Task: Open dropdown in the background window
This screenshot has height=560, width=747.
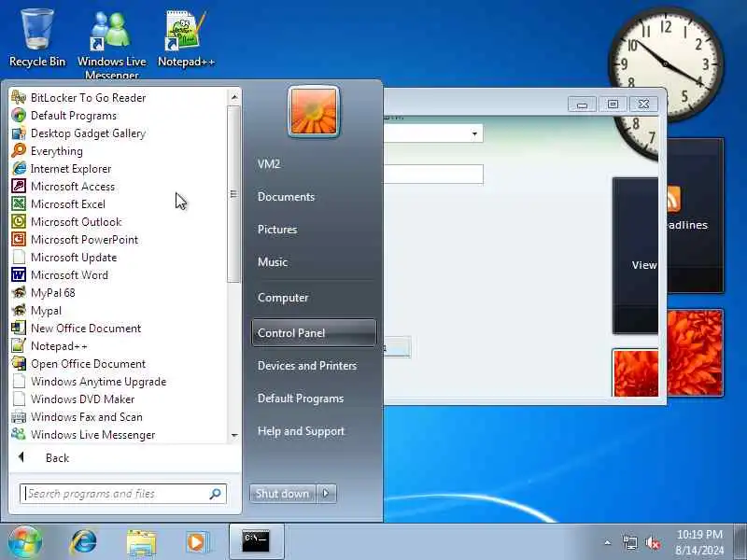Action: pos(474,133)
